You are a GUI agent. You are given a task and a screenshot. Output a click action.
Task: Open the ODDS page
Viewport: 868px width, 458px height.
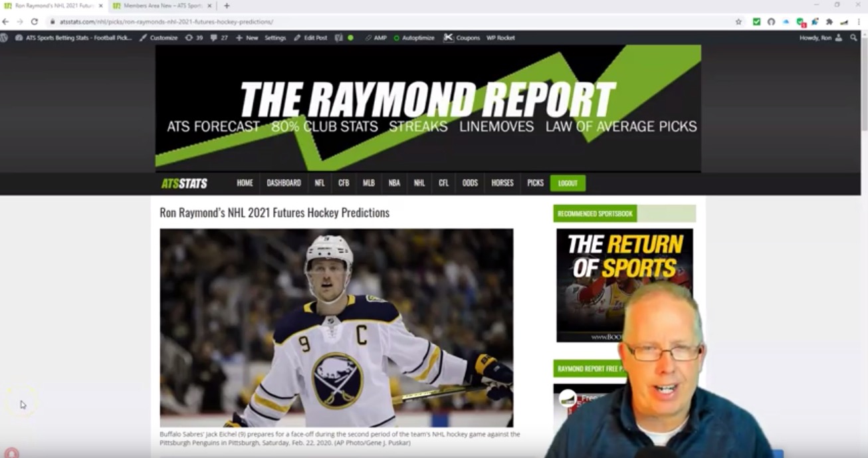(470, 183)
